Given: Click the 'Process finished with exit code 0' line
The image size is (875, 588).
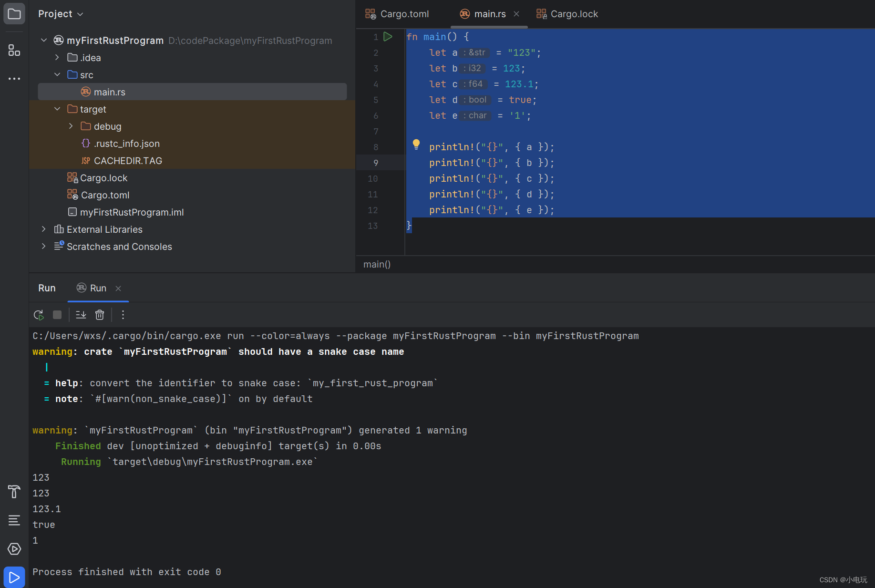Looking at the screenshot, I should coord(127,572).
